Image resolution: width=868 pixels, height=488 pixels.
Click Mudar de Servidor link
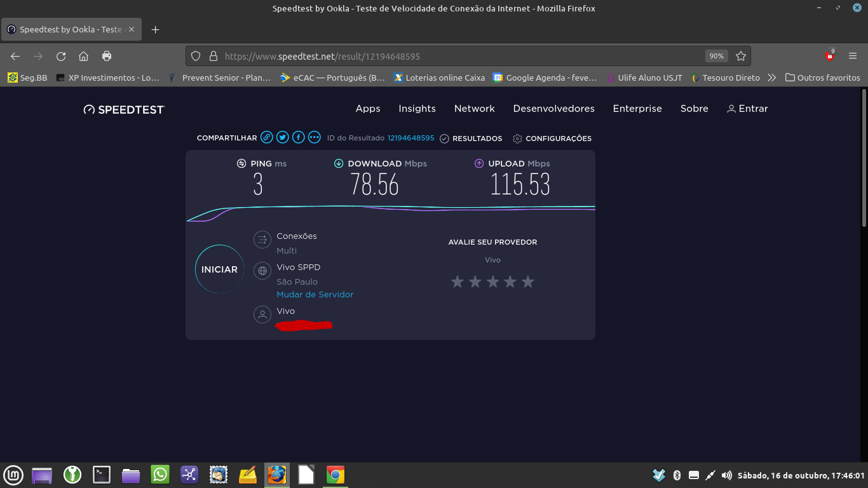[x=315, y=295]
